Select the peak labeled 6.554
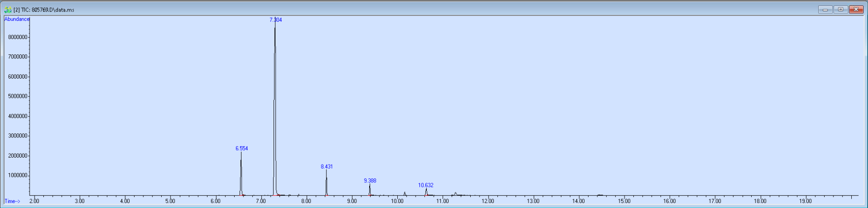The image size is (868, 208). 242,148
